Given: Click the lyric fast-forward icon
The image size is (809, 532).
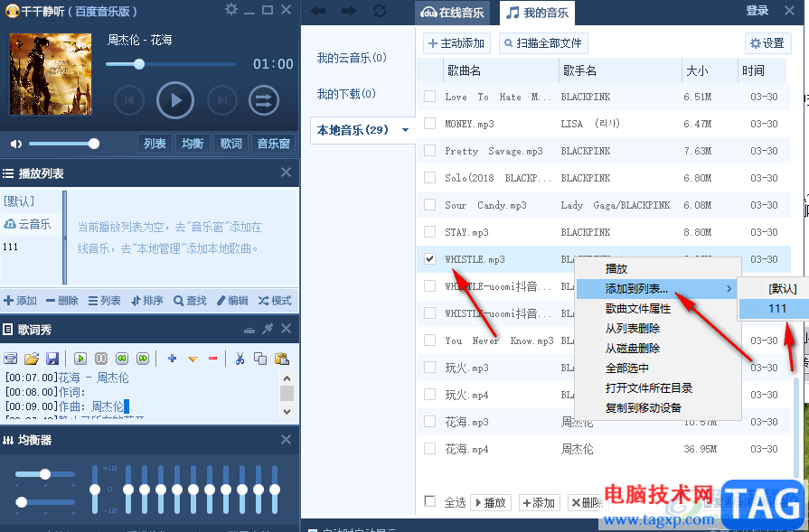Looking at the screenshot, I should pos(143,359).
